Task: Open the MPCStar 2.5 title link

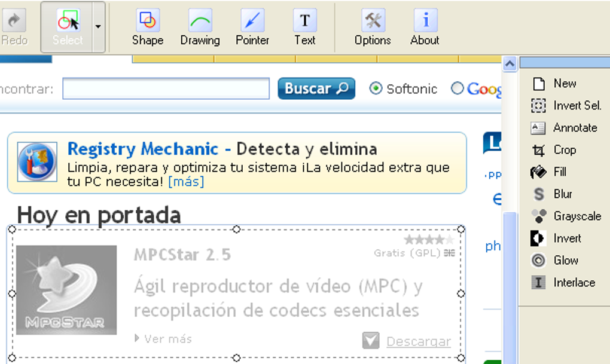Action: coord(182,255)
